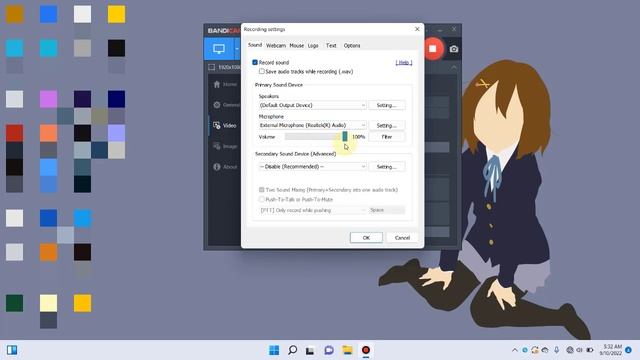This screenshot has height=360, width=640.
Task: Click the camera screenshot icon in Bandicam
Action: (453, 49)
